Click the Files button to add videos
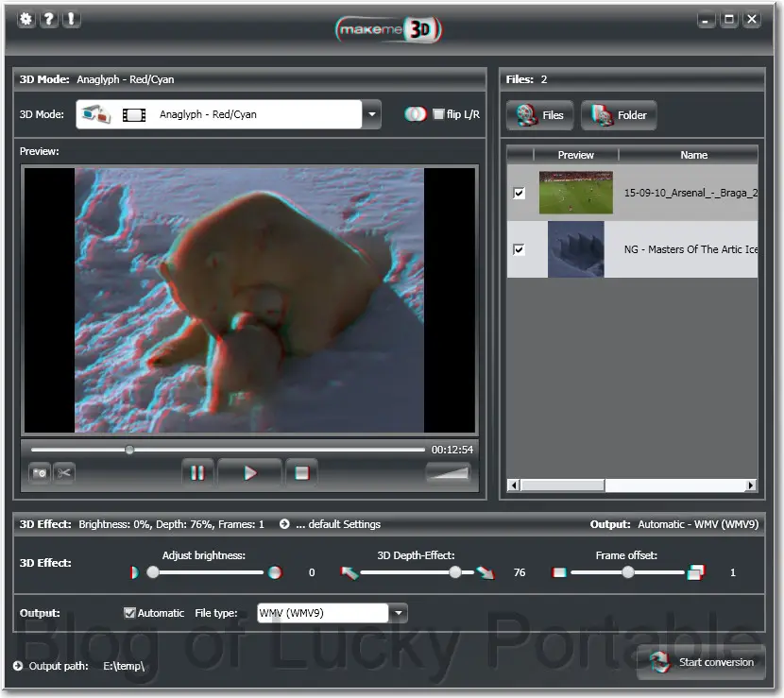The height and width of the screenshot is (698, 784). click(541, 115)
